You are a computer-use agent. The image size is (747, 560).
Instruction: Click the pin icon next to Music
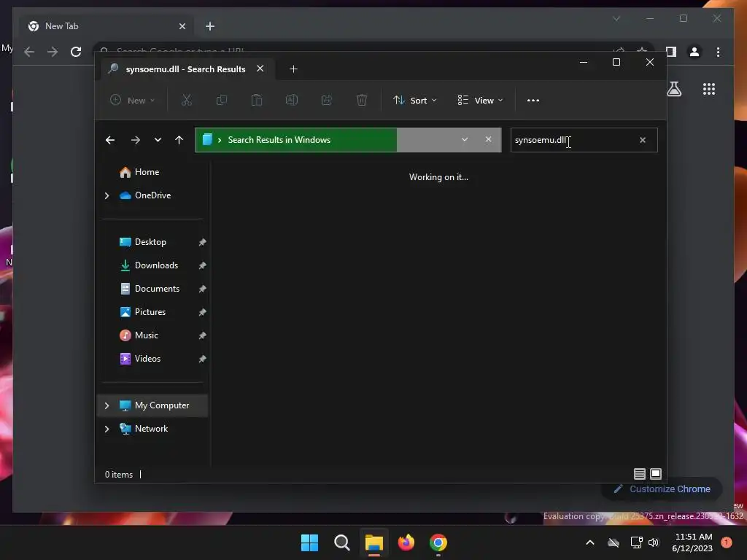pyautogui.click(x=202, y=335)
